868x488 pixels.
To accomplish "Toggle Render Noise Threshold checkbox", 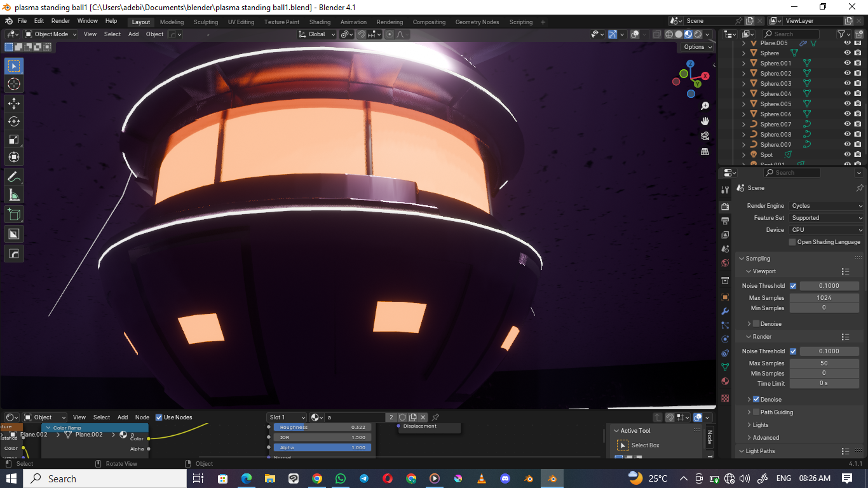I will tap(793, 351).
